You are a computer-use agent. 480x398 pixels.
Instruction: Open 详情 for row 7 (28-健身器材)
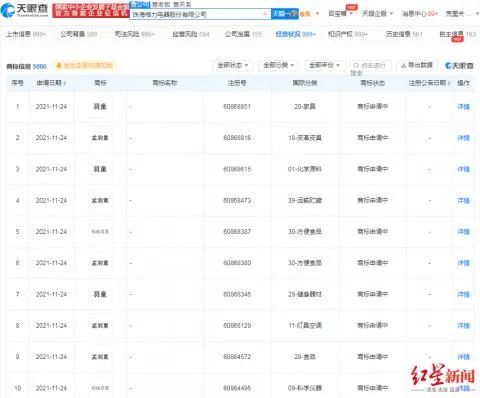463,294
